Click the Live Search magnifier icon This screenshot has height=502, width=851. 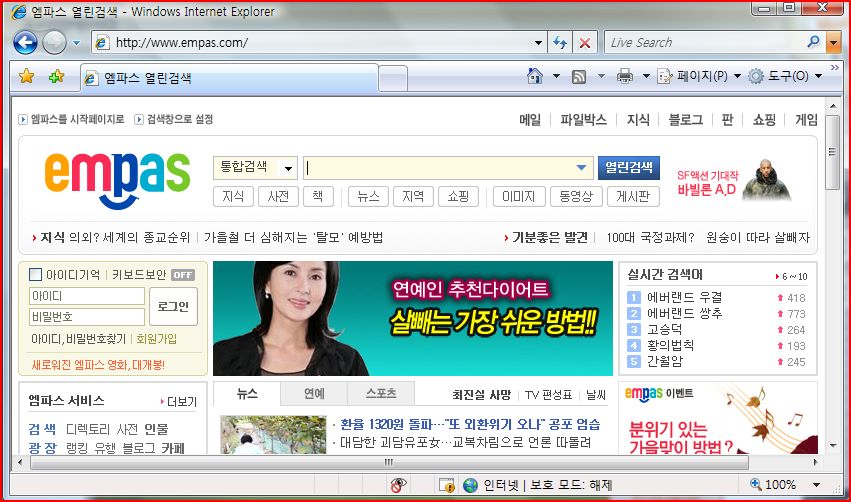tap(813, 42)
